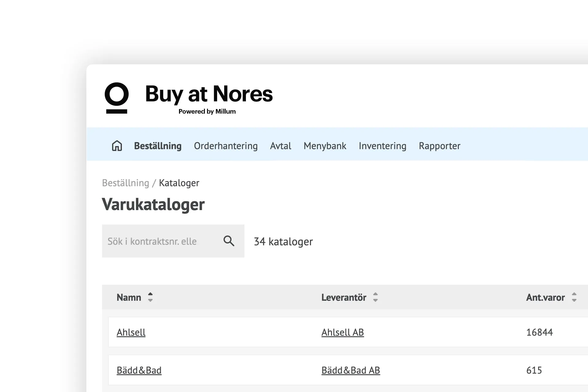Click inside the contract number search field
This screenshot has width=588, height=392.
(x=159, y=241)
